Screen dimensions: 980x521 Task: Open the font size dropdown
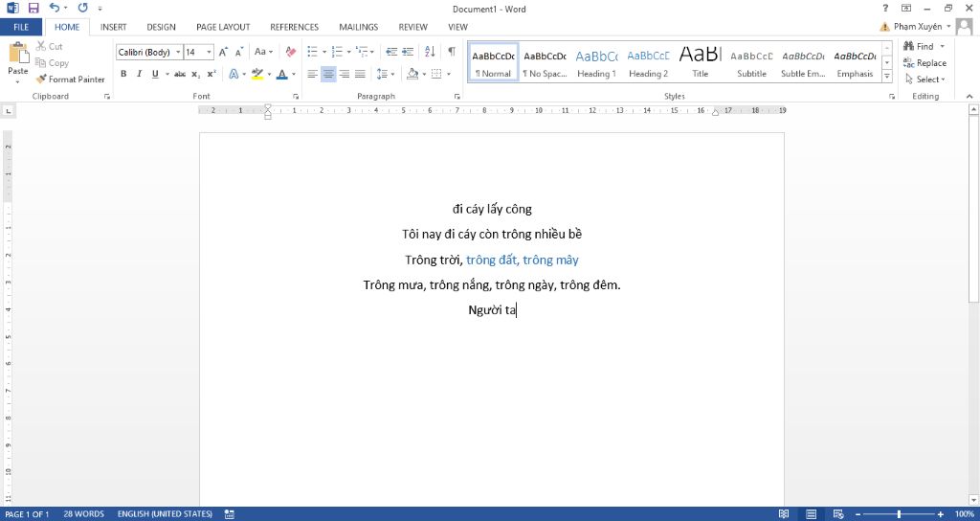[x=209, y=53]
